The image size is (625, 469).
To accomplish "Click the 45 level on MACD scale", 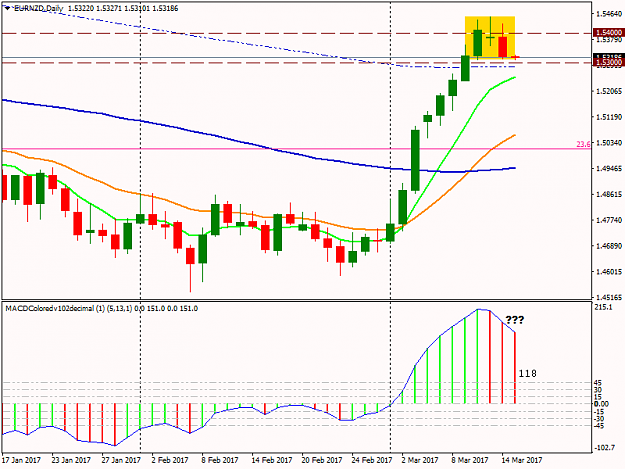I will pos(598,383).
